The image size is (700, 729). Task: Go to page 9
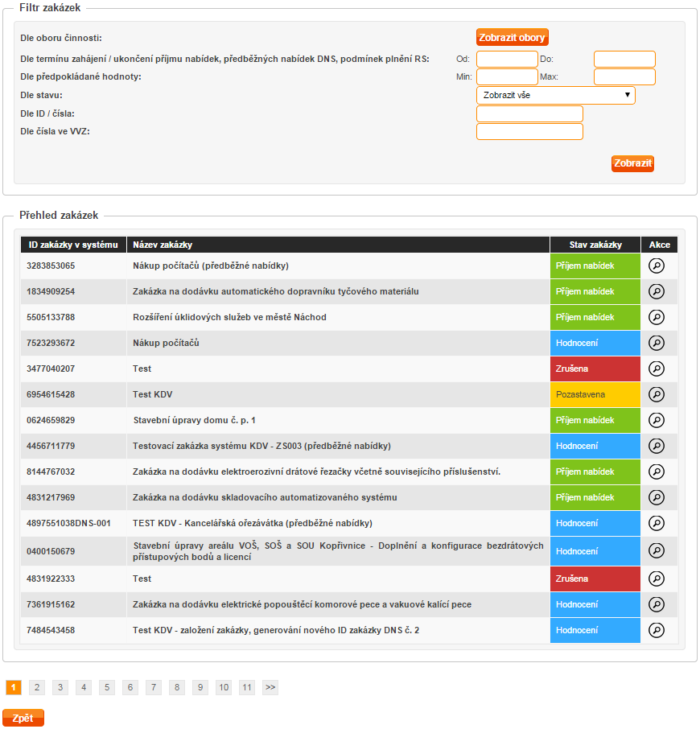coord(200,687)
